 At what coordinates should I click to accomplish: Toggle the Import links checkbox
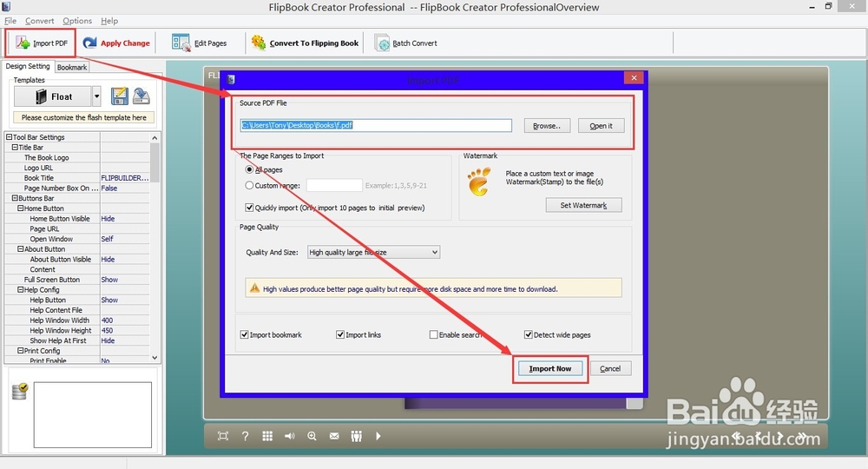[x=340, y=334]
